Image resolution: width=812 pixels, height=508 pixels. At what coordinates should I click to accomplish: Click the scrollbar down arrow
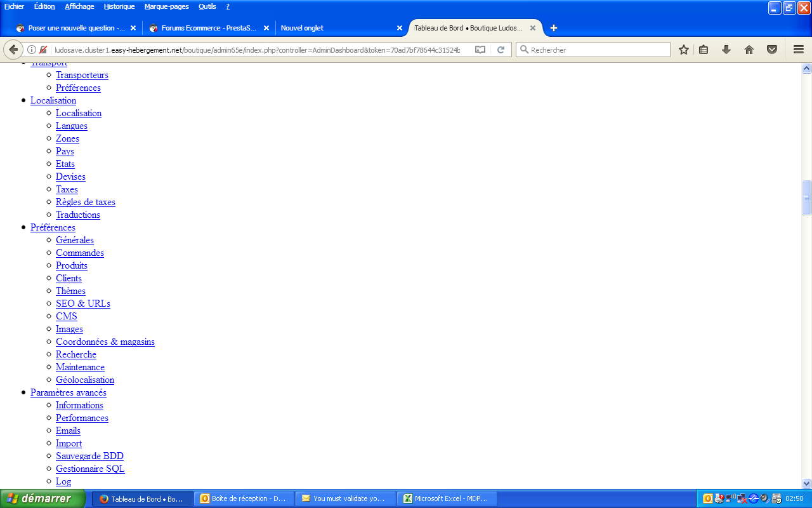coord(806,483)
